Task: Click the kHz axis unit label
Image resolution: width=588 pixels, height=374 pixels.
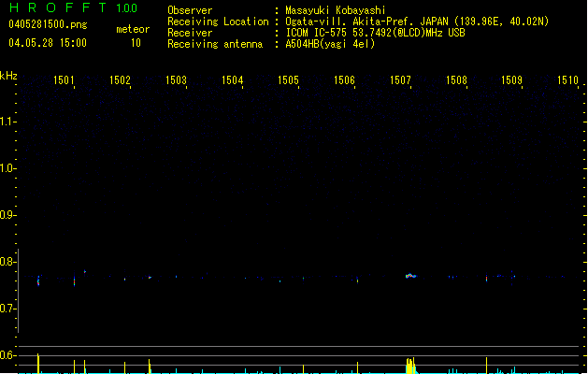Action: [x=8, y=76]
